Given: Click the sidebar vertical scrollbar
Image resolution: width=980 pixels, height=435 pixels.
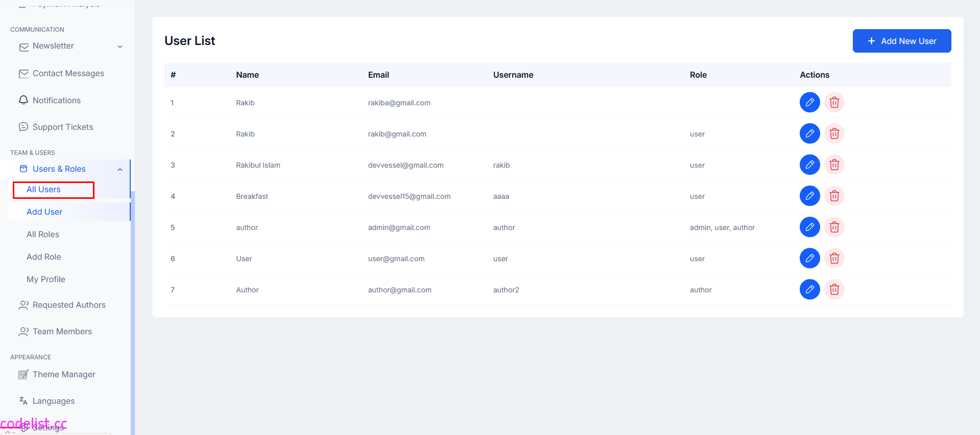Looking at the screenshot, I should (x=133, y=312).
